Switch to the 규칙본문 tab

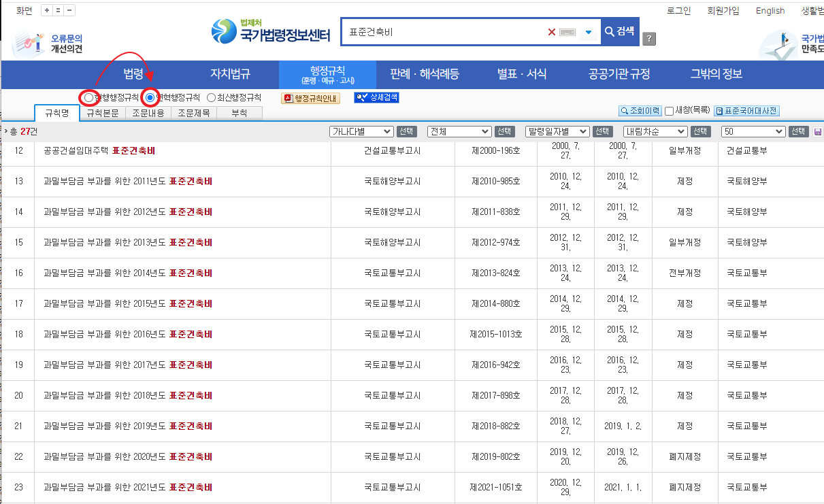pos(103,114)
